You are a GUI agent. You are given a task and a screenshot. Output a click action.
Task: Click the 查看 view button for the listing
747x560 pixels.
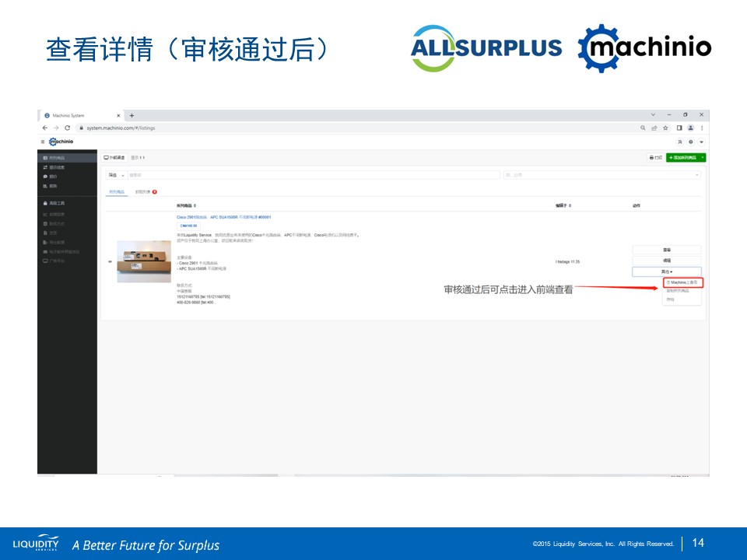pos(667,250)
